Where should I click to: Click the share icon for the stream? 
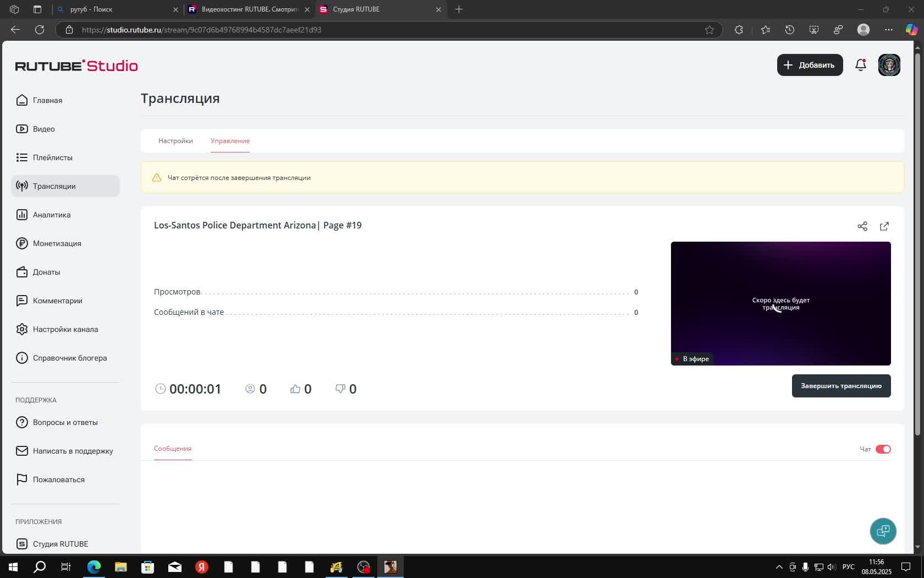point(862,226)
